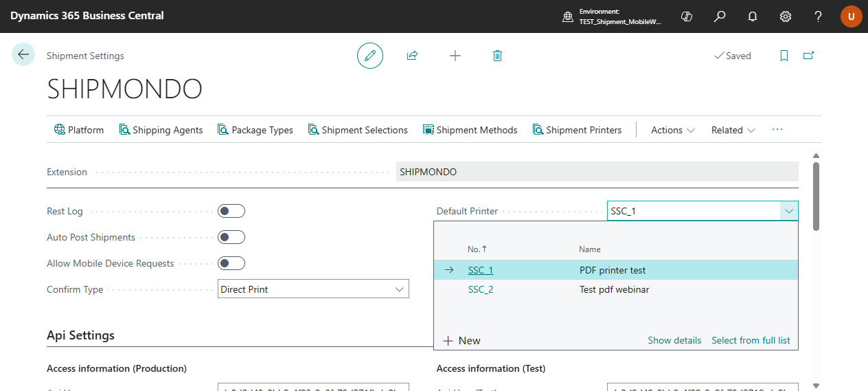
Task: Go back using the back arrow button
Action: (x=23, y=55)
